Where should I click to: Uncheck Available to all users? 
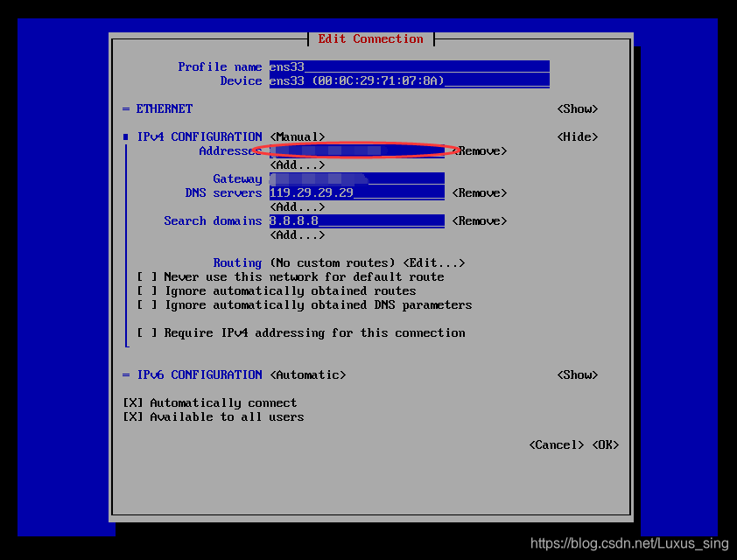(132, 417)
